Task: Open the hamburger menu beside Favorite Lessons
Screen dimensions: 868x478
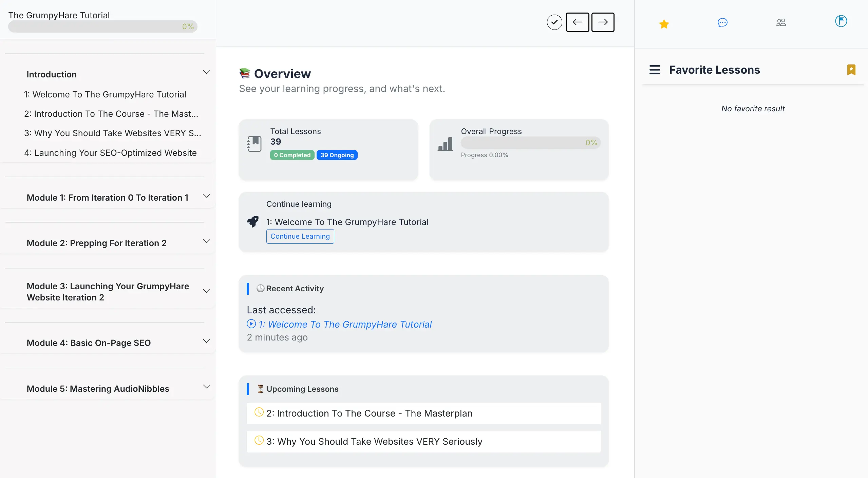Action: pos(655,69)
